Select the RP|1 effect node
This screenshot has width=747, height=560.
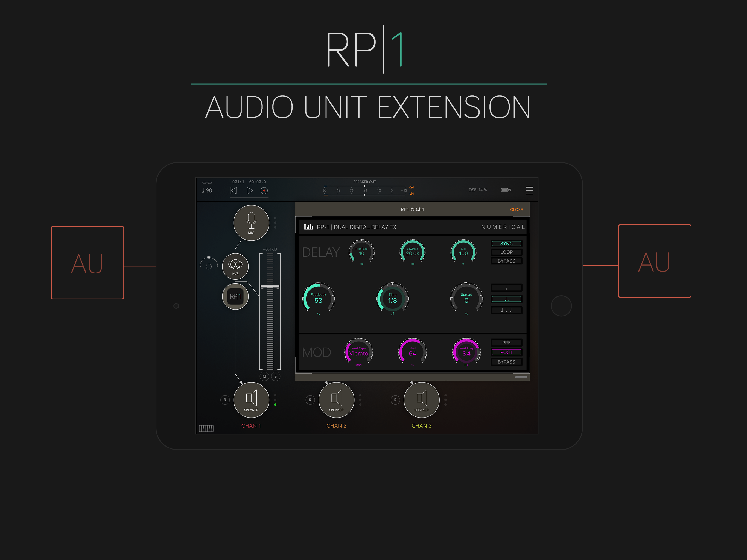pos(235,297)
